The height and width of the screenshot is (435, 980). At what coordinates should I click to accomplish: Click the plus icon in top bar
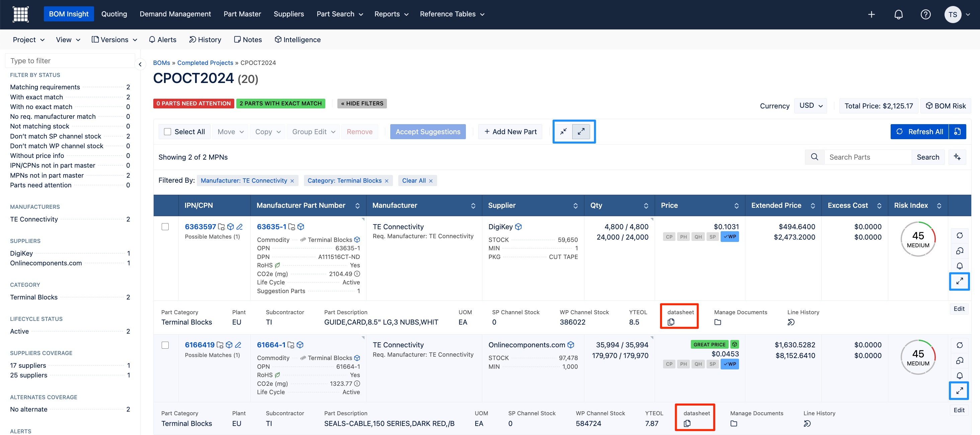pos(871,14)
